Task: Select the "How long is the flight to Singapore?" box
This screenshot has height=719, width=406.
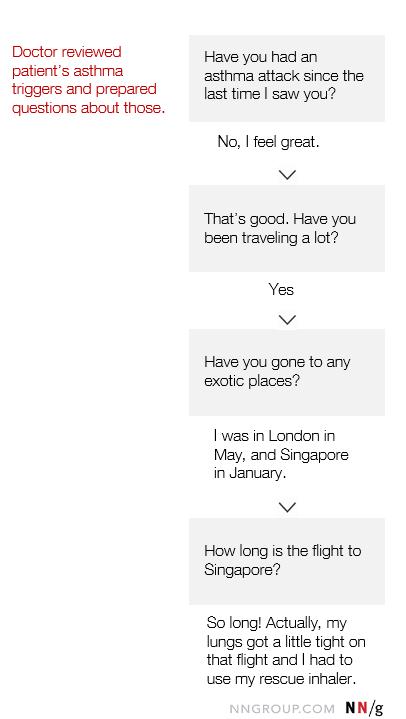Action: [x=287, y=561]
